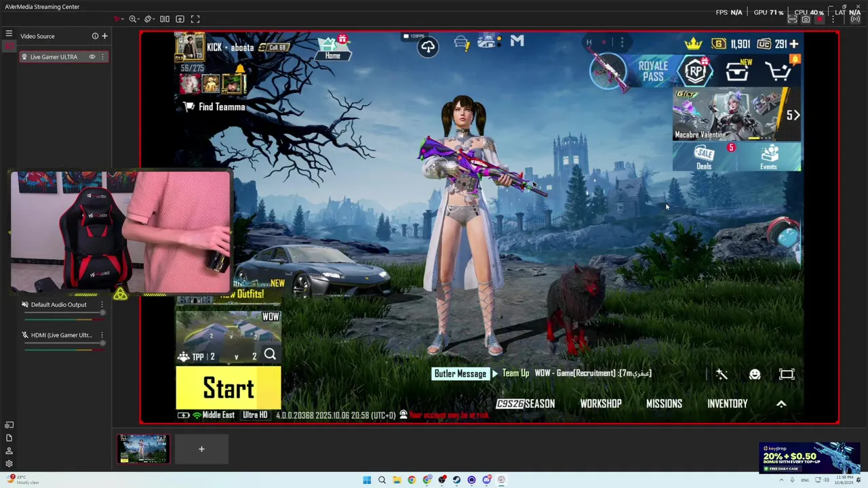Unmute the Default Audio Output
The image size is (868, 488).
pos(25,305)
